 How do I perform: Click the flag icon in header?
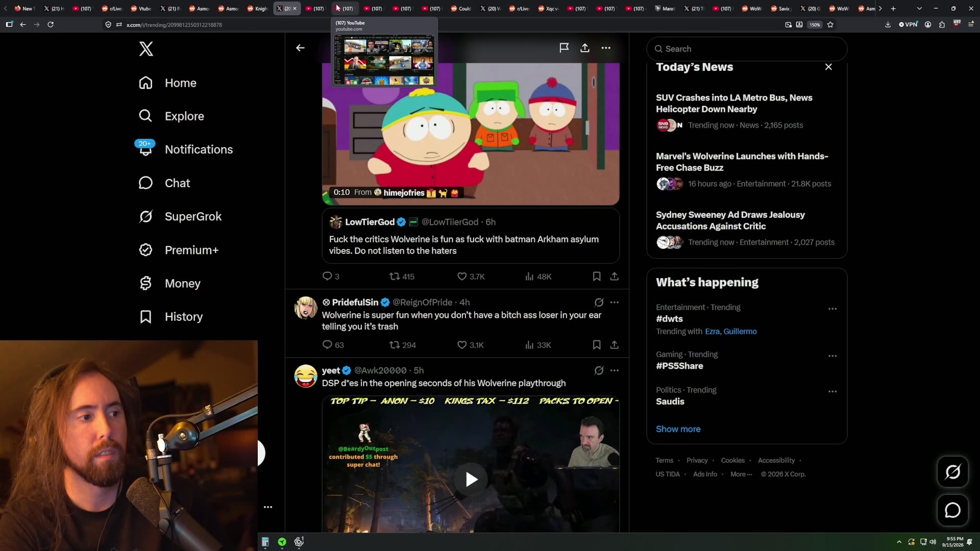click(564, 48)
